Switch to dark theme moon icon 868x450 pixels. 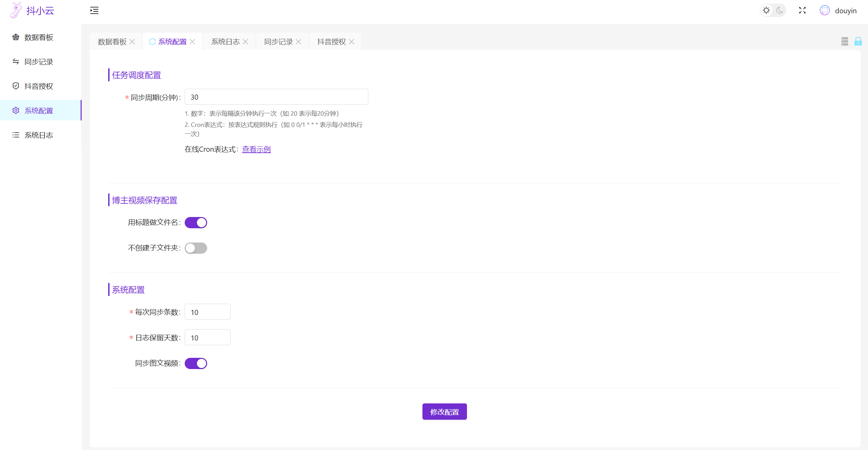pyautogui.click(x=780, y=10)
